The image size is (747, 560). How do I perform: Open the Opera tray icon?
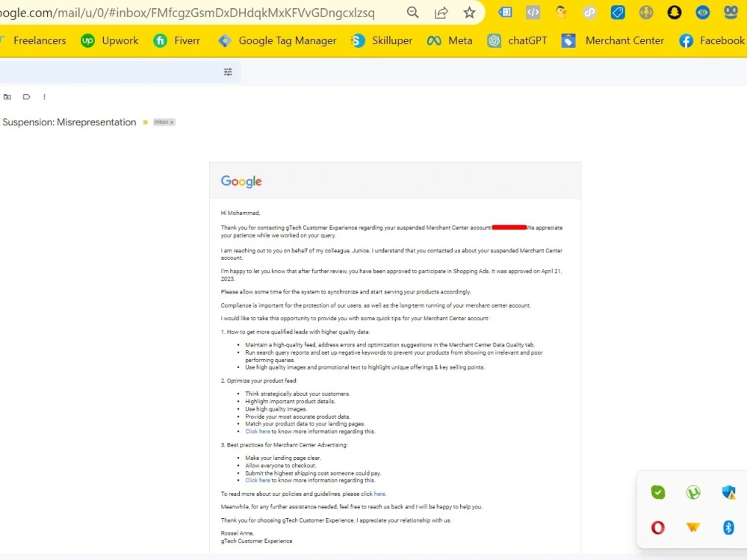point(658,527)
